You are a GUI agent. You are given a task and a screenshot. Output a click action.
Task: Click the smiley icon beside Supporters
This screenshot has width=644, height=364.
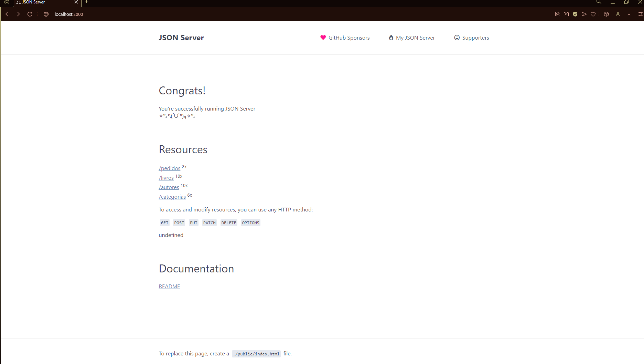pos(457,38)
